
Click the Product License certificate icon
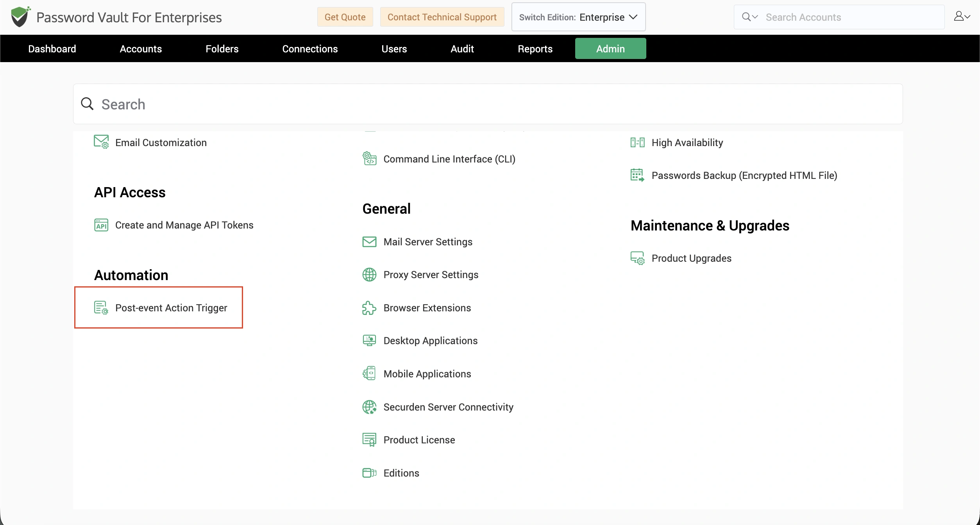(x=369, y=439)
